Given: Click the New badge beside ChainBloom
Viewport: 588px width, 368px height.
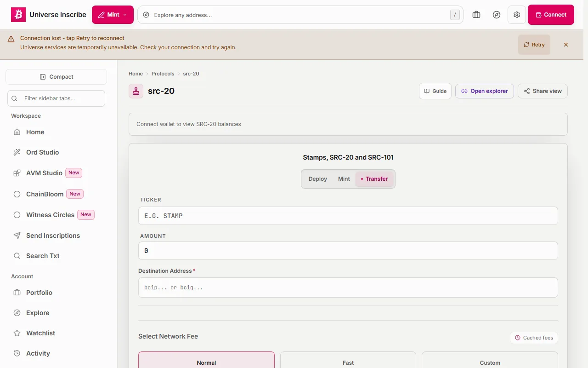Looking at the screenshot, I should 75,194.
